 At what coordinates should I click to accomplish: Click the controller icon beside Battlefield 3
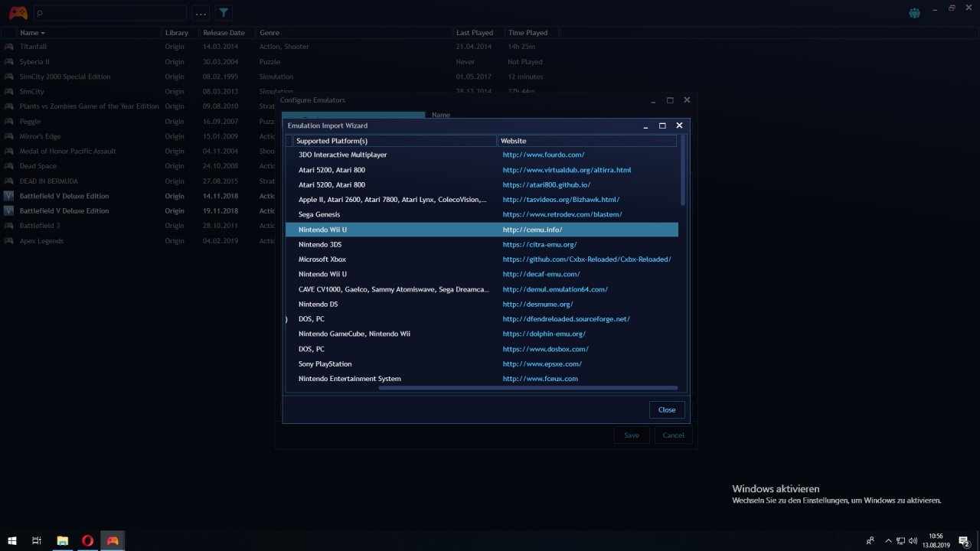click(8, 226)
